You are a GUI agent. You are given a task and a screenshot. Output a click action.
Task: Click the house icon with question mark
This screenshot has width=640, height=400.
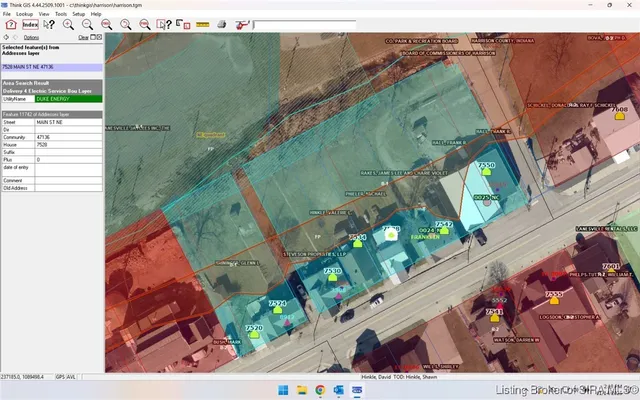10,23
